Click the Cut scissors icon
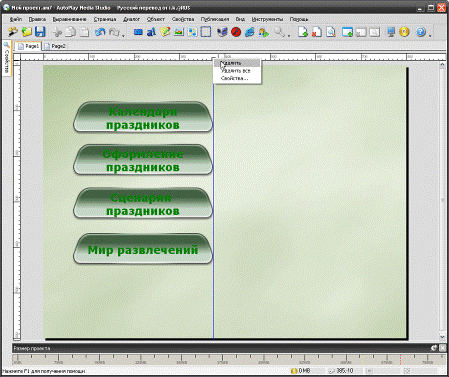The width and height of the screenshot is (449, 377). (57, 32)
